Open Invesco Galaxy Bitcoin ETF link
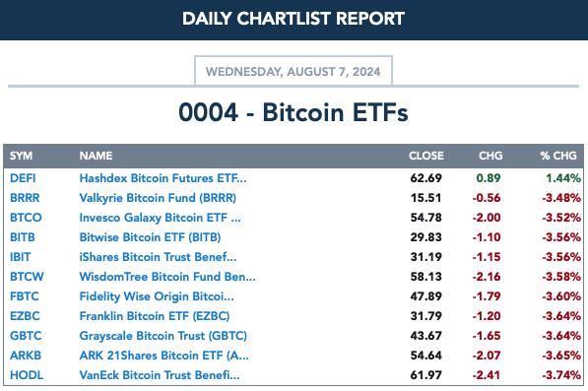 click(x=161, y=218)
